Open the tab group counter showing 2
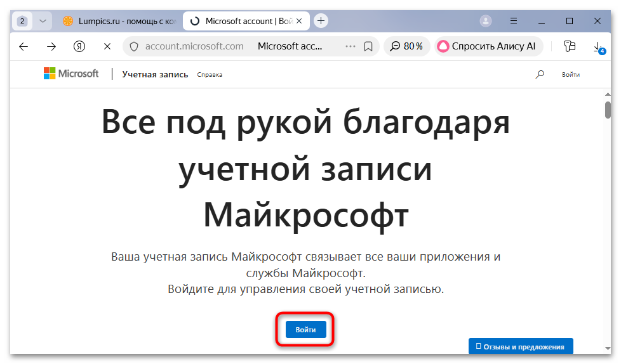This screenshot has width=621, height=364. coord(22,21)
